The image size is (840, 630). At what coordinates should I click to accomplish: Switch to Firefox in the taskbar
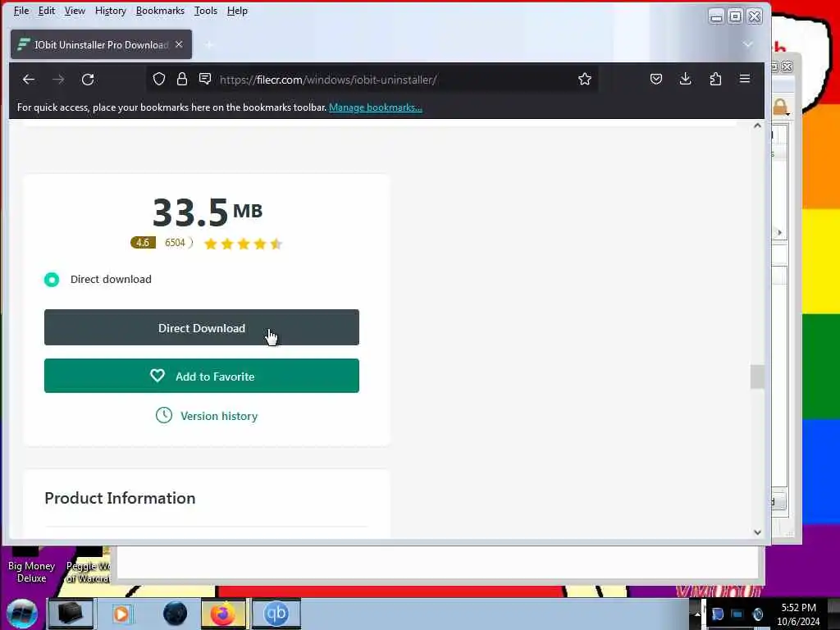pyautogui.click(x=223, y=614)
